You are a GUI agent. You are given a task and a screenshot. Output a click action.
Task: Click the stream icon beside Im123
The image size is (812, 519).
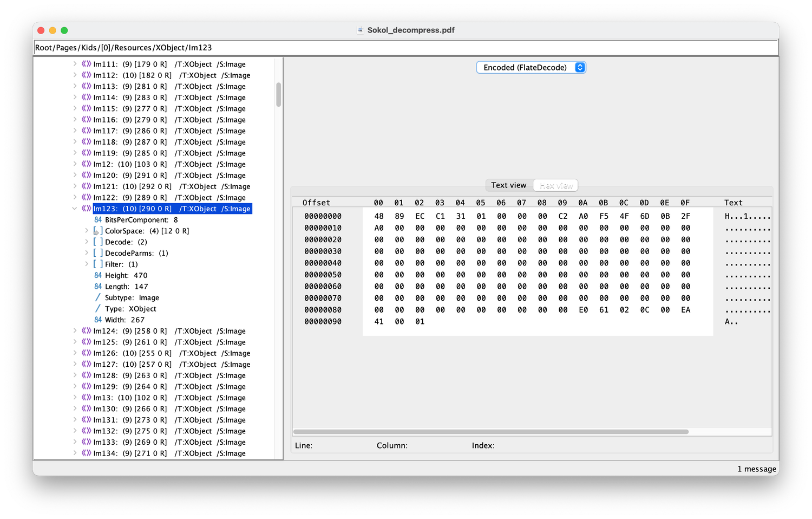[x=86, y=209]
